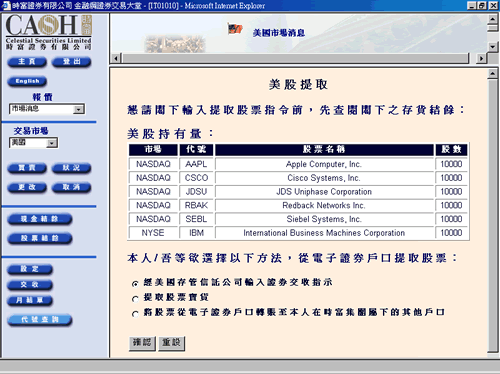Open the 報價 dropdown showing 市場消息
Image resolution: width=500 pixels, height=374 pixels.
click(x=47, y=109)
